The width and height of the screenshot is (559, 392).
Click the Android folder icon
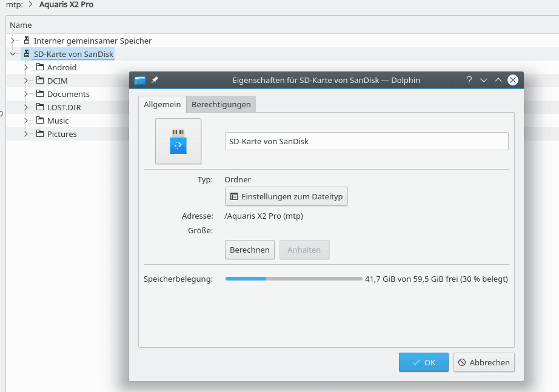(x=40, y=67)
